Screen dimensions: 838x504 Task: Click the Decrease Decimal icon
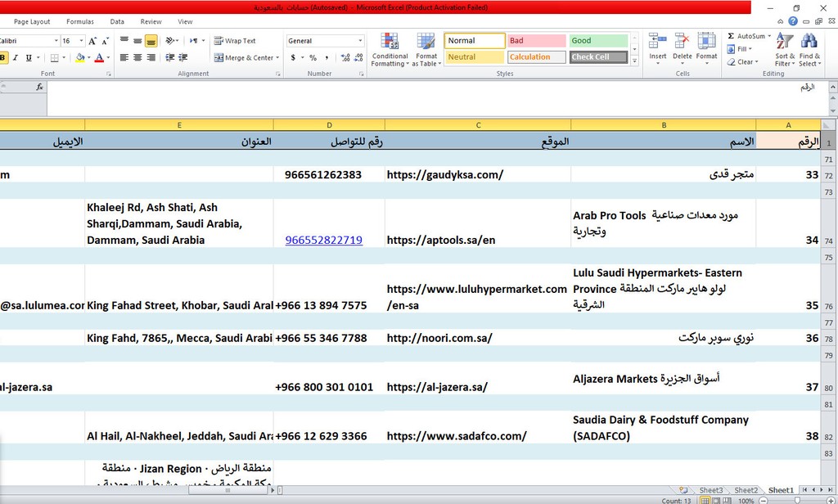(358, 58)
